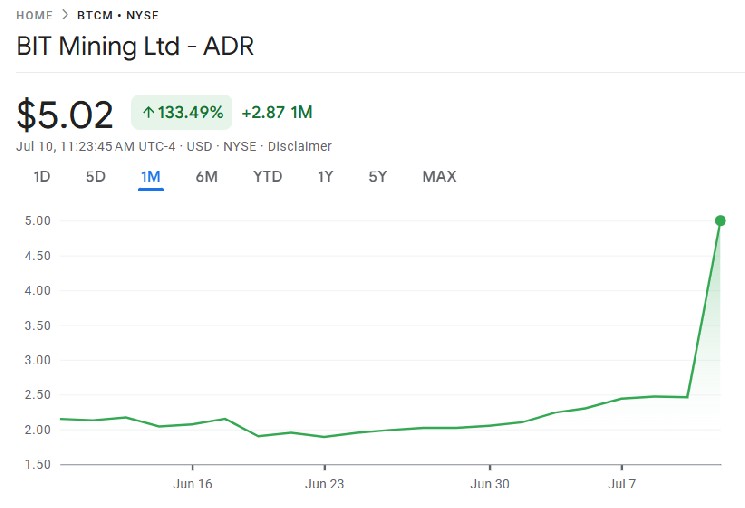Image resolution: width=745 pixels, height=508 pixels.
Task: Click the Jul 7 date axis label
Action: tap(622, 482)
